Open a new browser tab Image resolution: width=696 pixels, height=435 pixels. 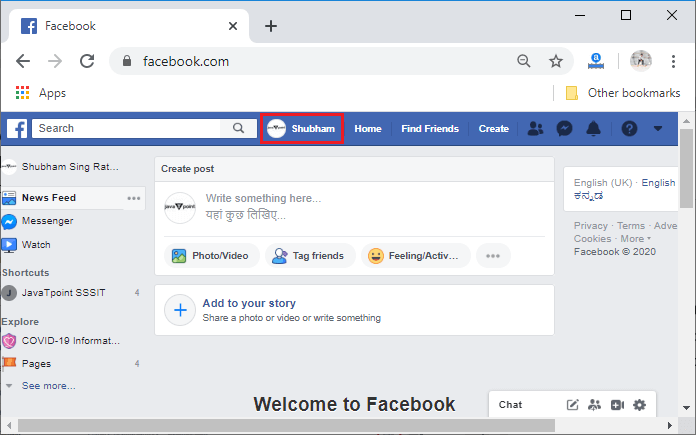(271, 26)
